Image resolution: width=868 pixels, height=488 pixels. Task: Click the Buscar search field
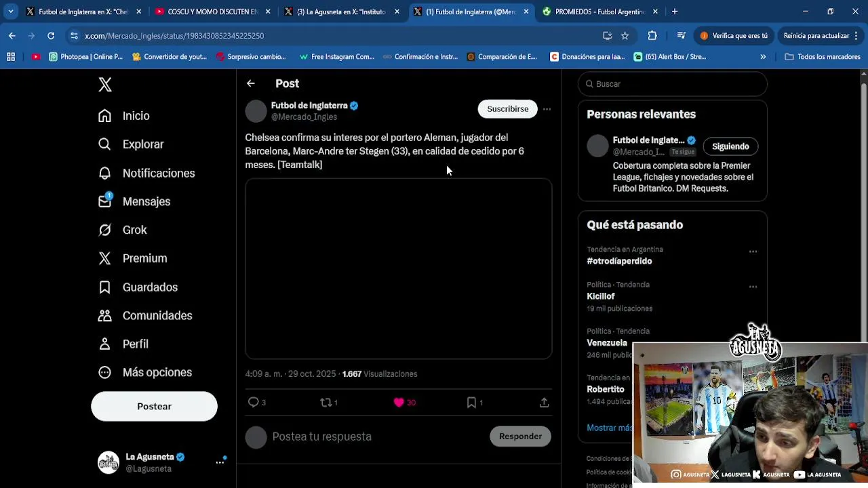[673, 84]
